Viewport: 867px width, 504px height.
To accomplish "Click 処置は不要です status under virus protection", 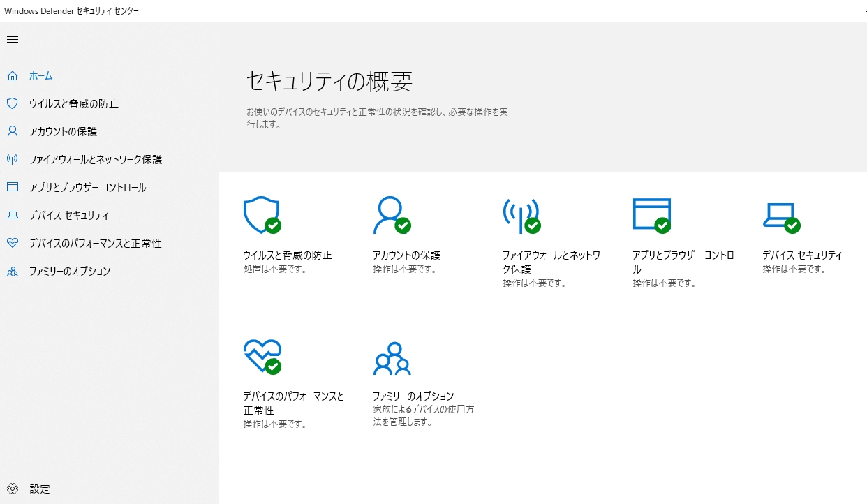I will point(275,269).
